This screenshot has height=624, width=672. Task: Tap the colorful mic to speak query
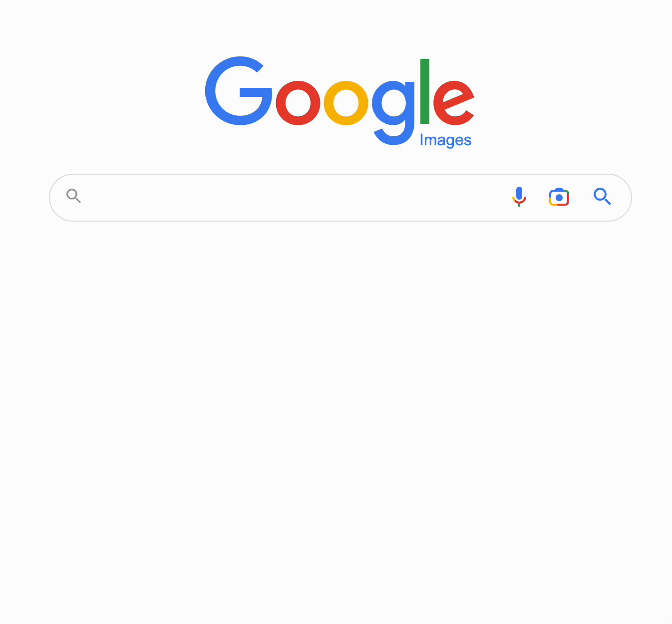coord(519,197)
